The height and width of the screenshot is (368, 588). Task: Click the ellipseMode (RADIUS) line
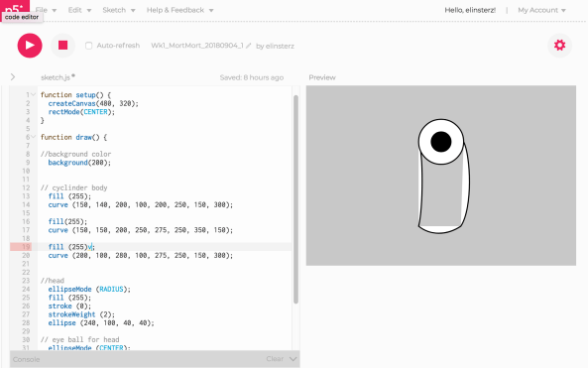click(x=89, y=290)
